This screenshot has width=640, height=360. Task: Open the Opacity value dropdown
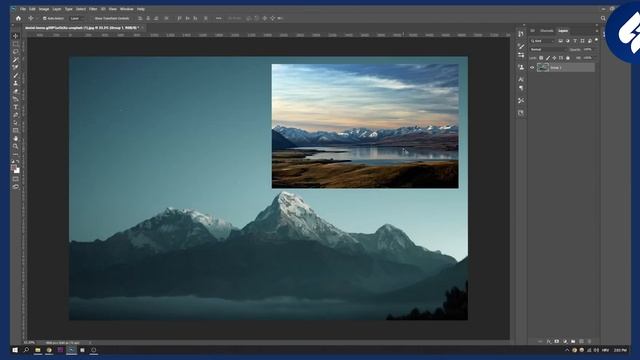click(587, 49)
